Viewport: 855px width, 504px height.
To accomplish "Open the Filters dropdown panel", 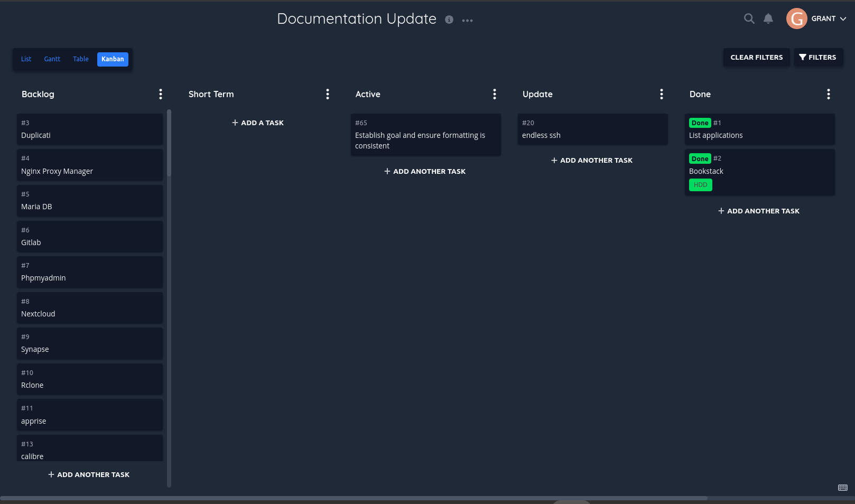I will point(818,57).
